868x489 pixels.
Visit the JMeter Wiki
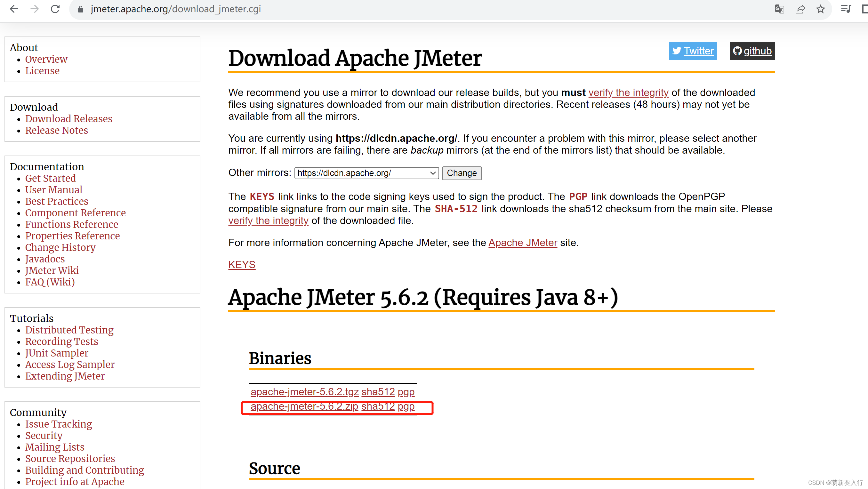52,270
